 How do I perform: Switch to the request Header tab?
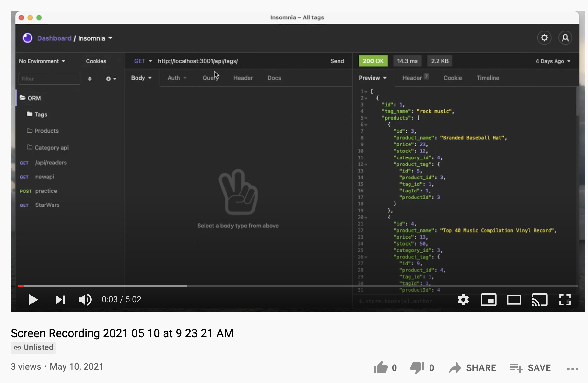(243, 78)
